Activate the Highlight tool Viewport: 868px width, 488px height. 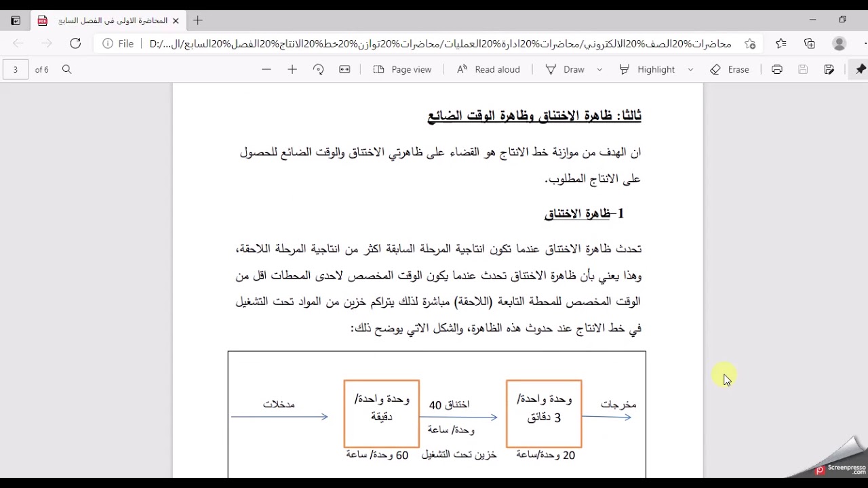pos(647,69)
